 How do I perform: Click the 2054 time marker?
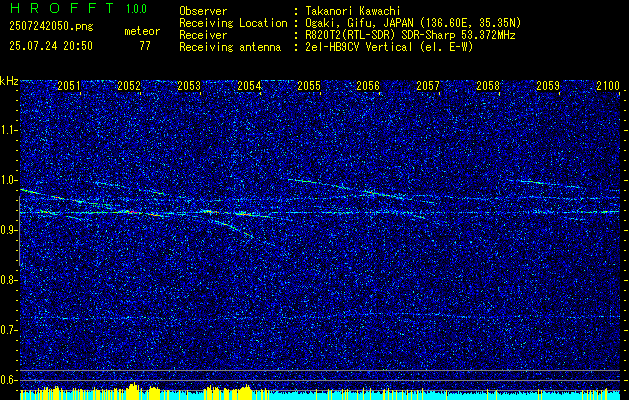point(249,86)
